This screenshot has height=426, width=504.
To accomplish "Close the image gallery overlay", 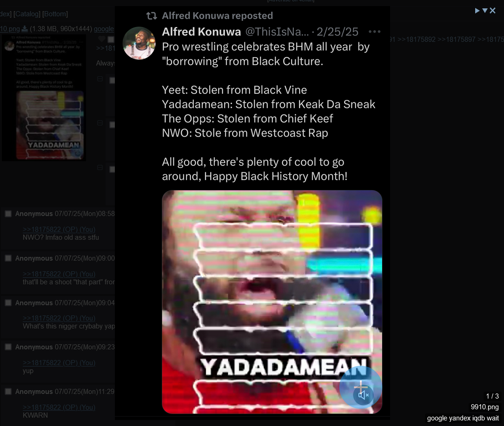I will [x=492, y=11].
